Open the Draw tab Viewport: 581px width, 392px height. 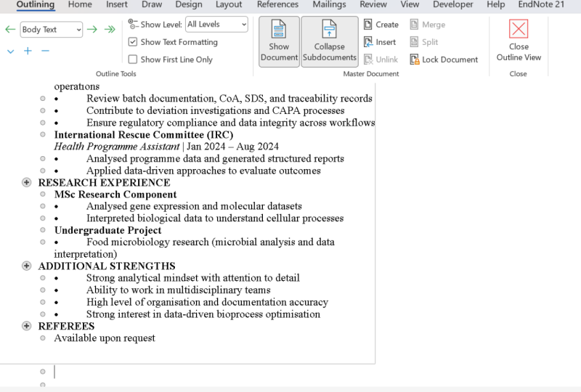(x=152, y=4)
